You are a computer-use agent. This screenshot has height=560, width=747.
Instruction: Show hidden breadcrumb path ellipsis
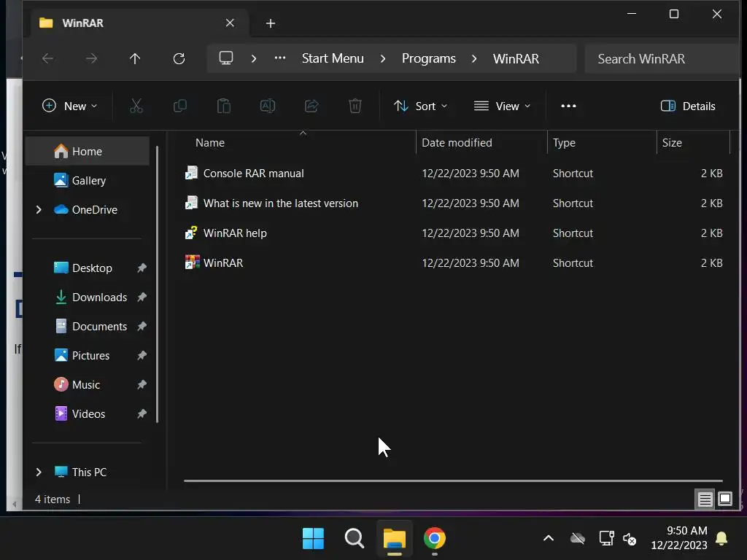[x=280, y=58]
